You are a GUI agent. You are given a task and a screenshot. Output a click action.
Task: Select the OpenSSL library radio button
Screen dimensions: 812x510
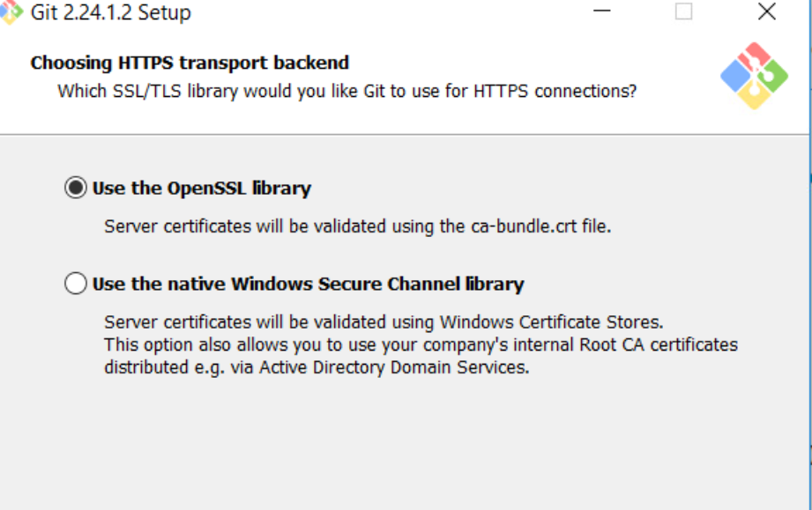[x=76, y=188]
